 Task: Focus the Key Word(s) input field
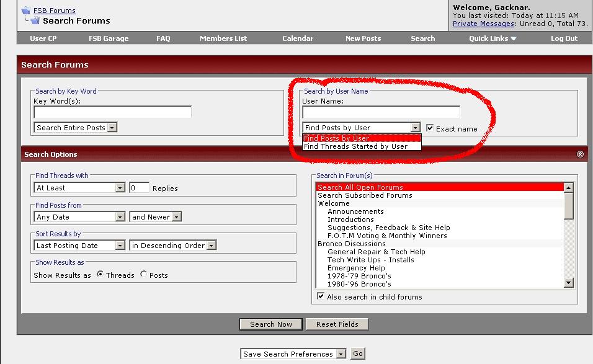(x=113, y=112)
